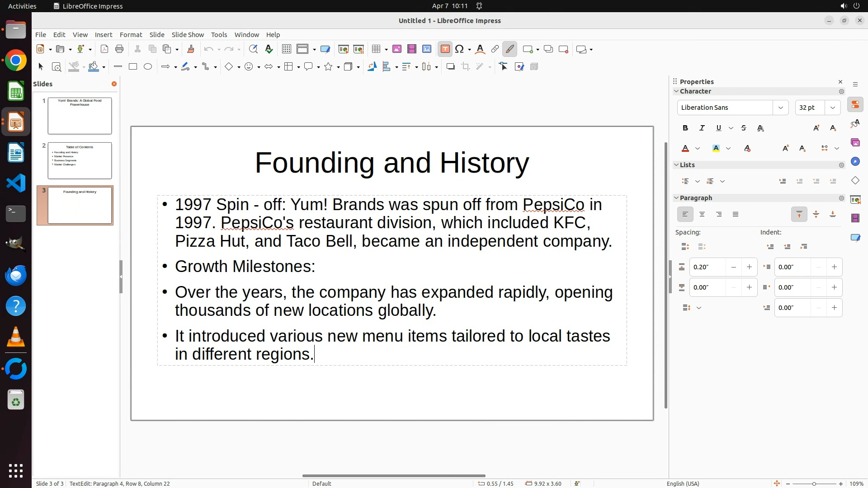This screenshot has width=868, height=488.
Task: Open the font size dropdown
Action: (833, 108)
